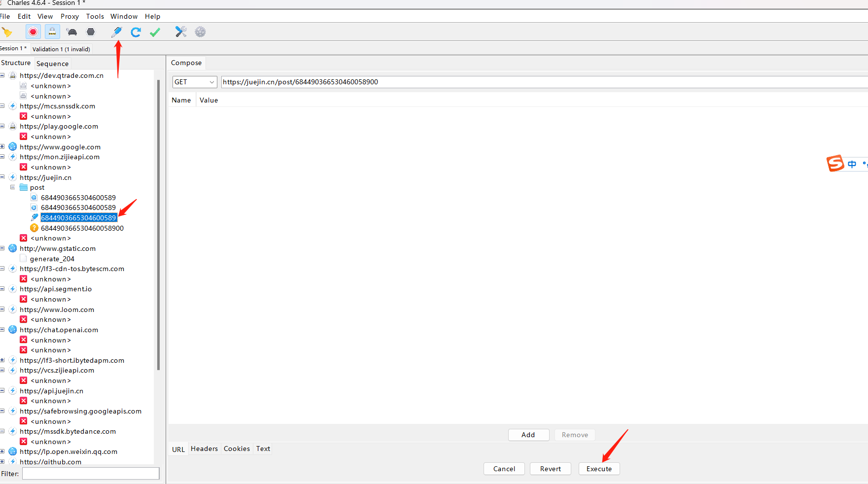
Task: Switch to the Headers tab
Action: (x=204, y=449)
